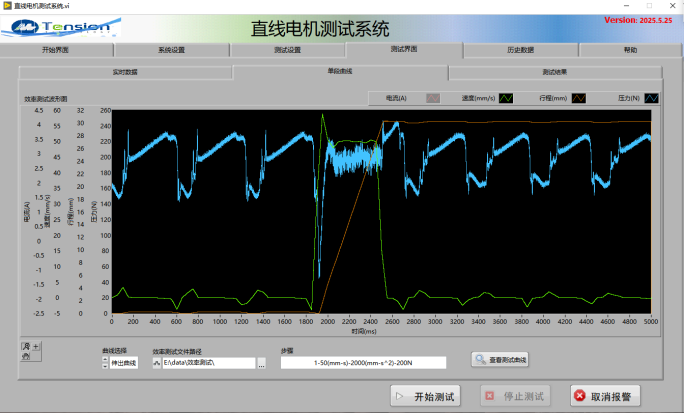Screen dimensions: 684x413
Task: Select the pan hand tool in graph palette
Action: click(25, 357)
